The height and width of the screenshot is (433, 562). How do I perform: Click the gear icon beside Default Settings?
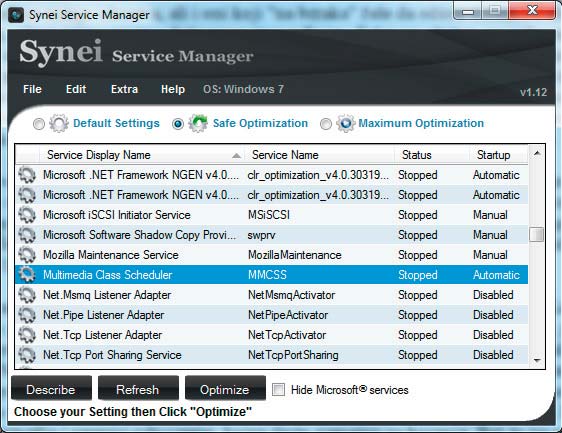click(59, 123)
